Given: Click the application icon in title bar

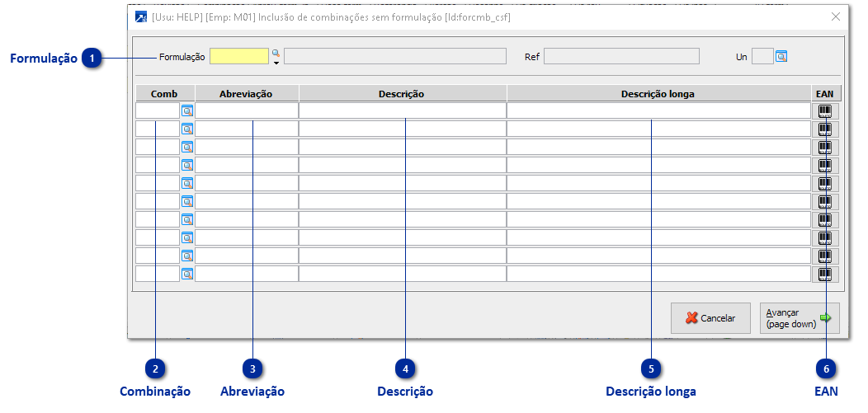Looking at the screenshot, I should [141, 17].
